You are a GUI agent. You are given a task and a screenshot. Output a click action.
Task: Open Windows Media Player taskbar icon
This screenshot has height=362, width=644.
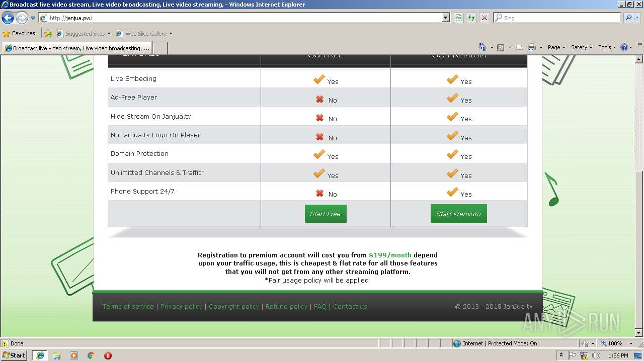click(74, 355)
